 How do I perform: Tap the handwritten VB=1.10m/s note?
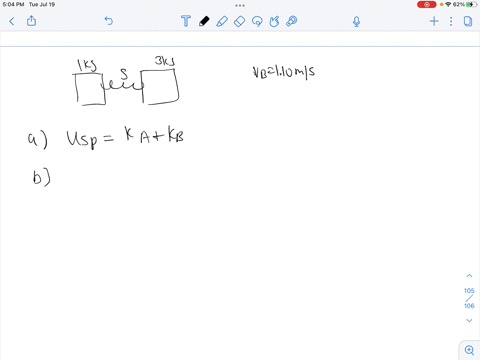284,72
